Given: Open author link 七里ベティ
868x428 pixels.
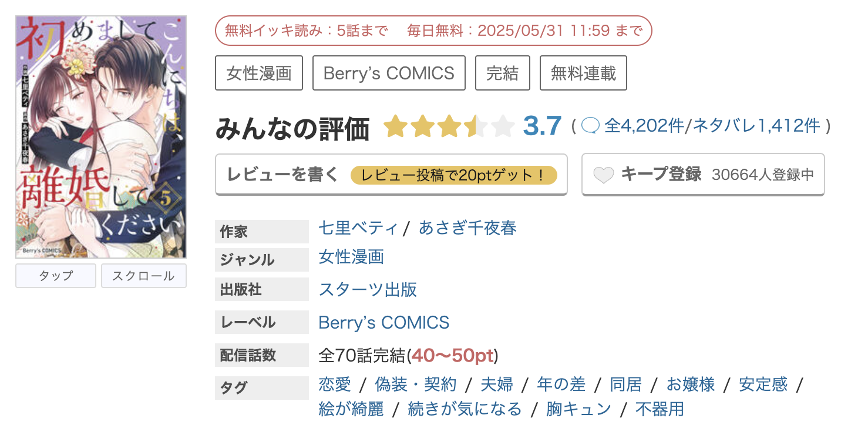Looking at the screenshot, I should point(356,228).
